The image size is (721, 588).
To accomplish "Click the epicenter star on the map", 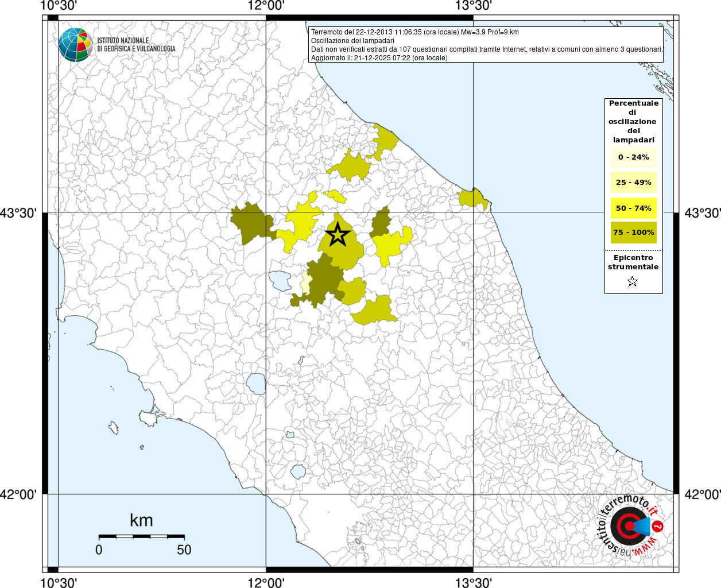I will tap(338, 234).
